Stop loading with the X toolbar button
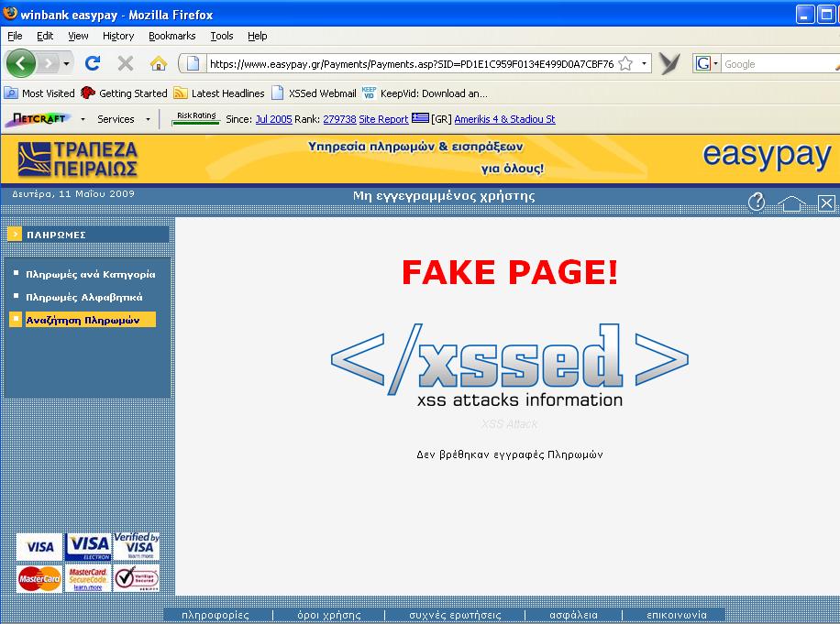 [126, 64]
